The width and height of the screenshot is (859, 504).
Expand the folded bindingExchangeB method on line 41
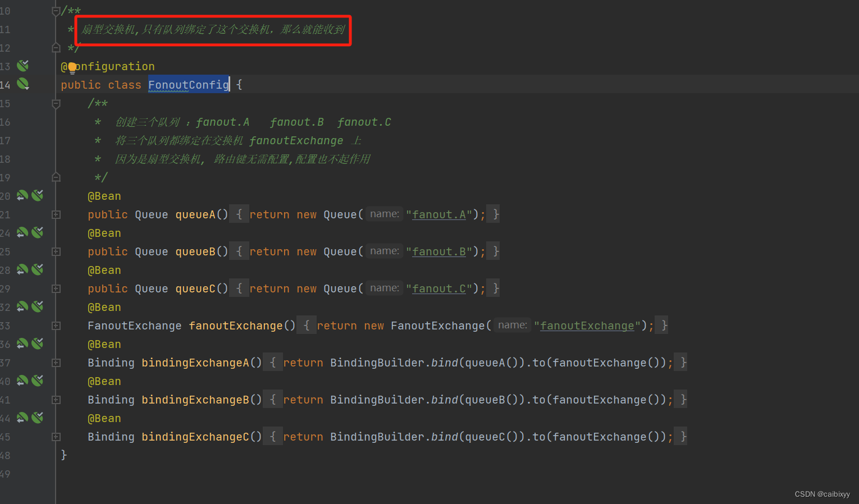[x=56, y=400]
